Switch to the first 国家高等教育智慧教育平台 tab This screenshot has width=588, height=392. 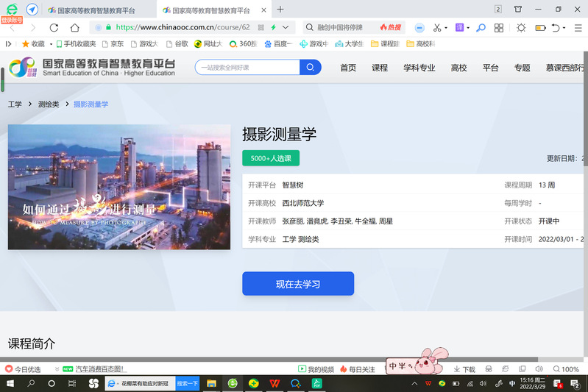(96, 10)
